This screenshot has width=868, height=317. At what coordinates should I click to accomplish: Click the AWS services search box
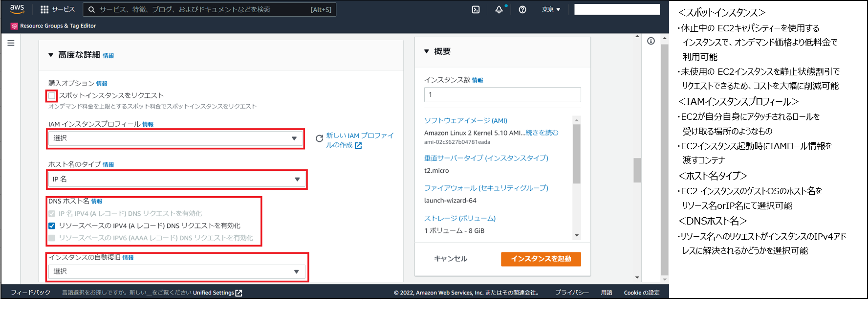pyautogui.click(x=210, y=9)
